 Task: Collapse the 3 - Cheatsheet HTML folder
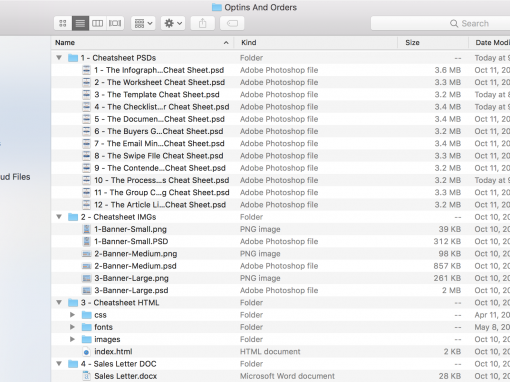tap(59, 302)
